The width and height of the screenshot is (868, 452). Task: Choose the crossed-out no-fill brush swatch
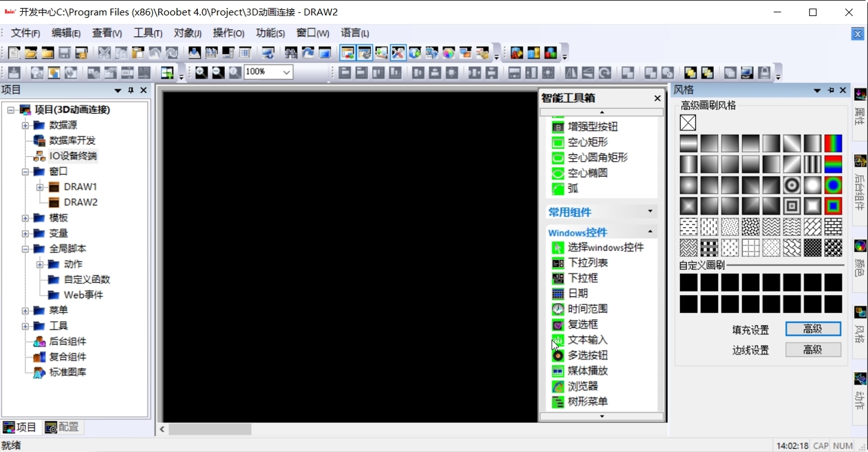coord(688,123)
